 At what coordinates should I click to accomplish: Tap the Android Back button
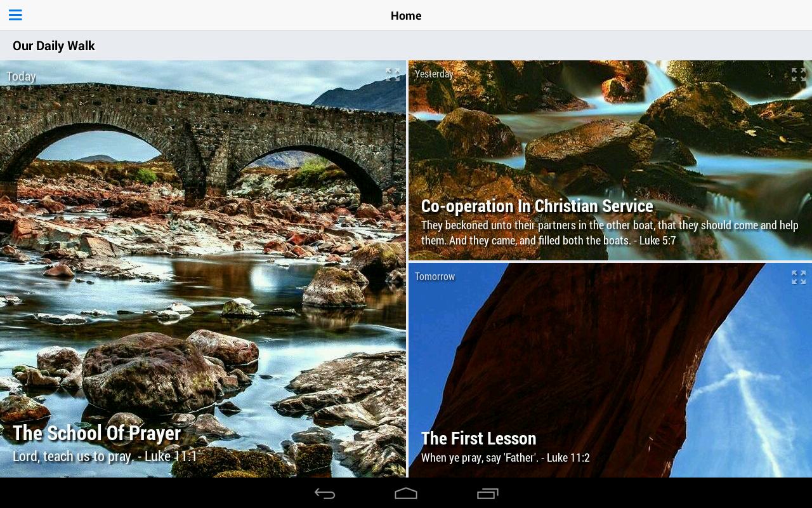point(325,493)
